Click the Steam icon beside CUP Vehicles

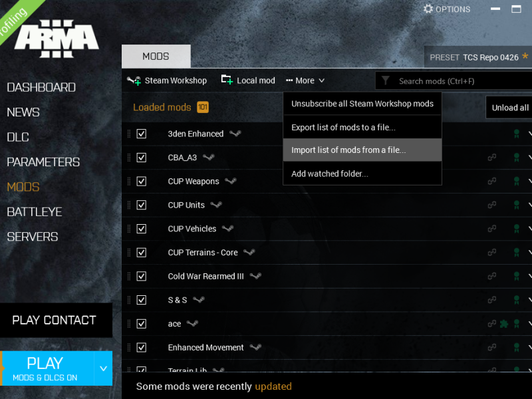227,229
